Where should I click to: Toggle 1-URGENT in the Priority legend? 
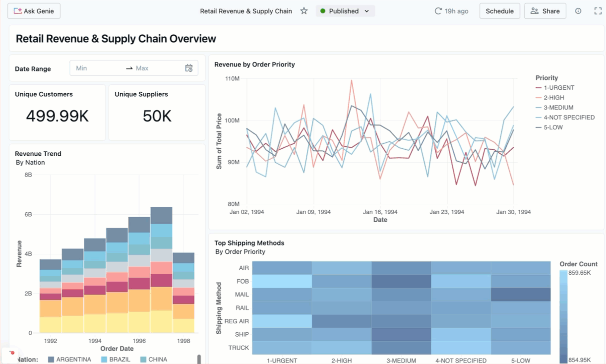[x=555, y=87]
